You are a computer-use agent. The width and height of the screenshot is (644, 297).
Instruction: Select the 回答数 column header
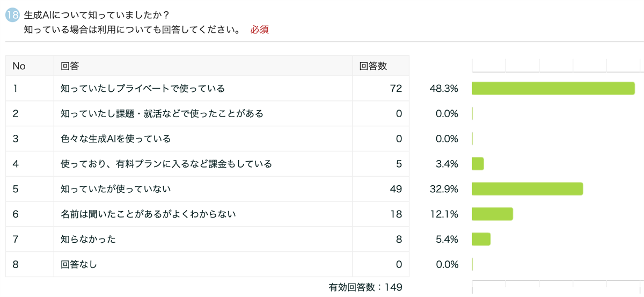click(x=373, y=66)
